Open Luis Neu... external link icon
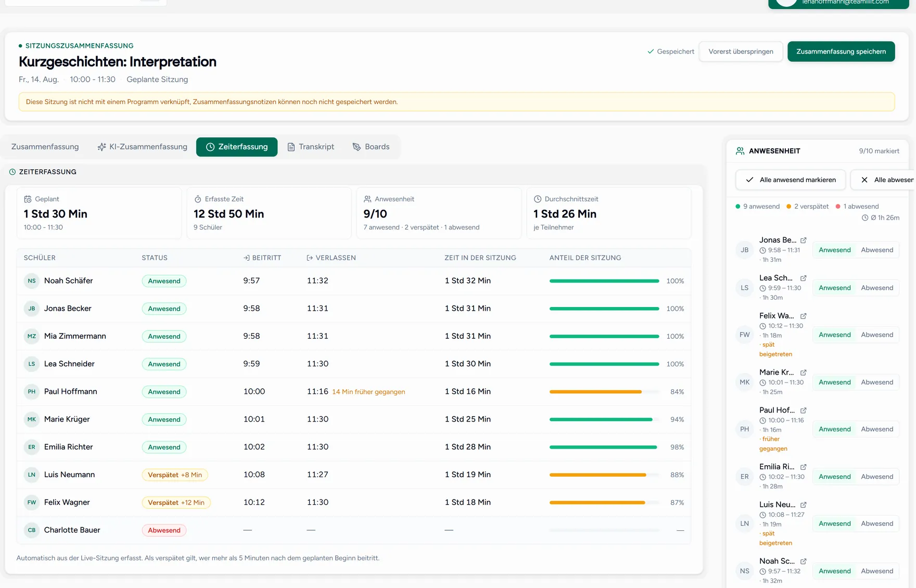The image size is (916, 588). point(804,505)
